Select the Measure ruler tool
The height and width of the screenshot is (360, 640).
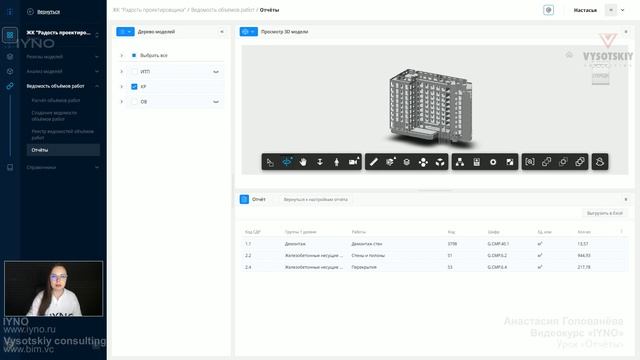[x=373, y=162]
